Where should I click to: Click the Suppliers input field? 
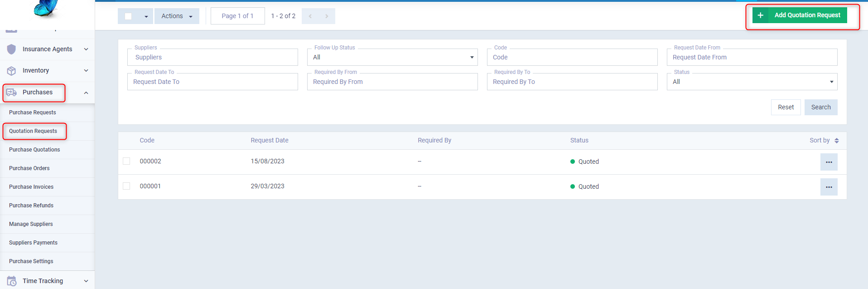(212, 57)
